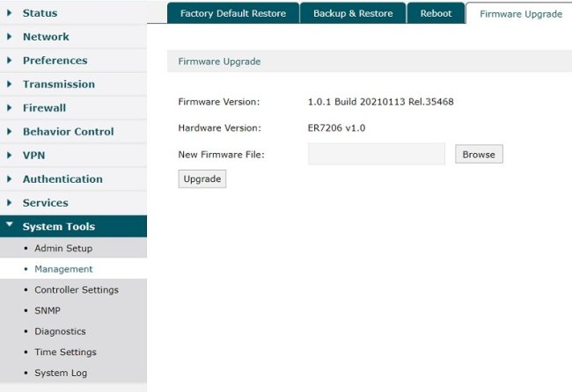Open Time Settings page
The height and width of the screenshot is (392, 572).
pos(65,352)
